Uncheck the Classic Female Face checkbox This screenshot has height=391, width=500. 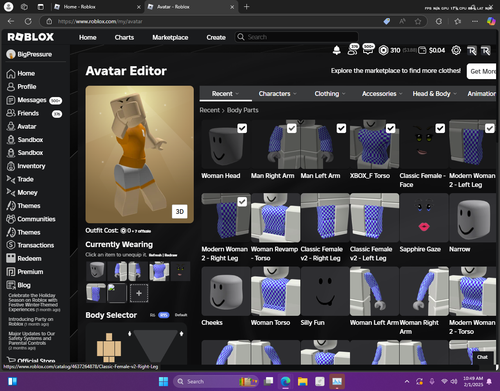[x=440, y=128]
